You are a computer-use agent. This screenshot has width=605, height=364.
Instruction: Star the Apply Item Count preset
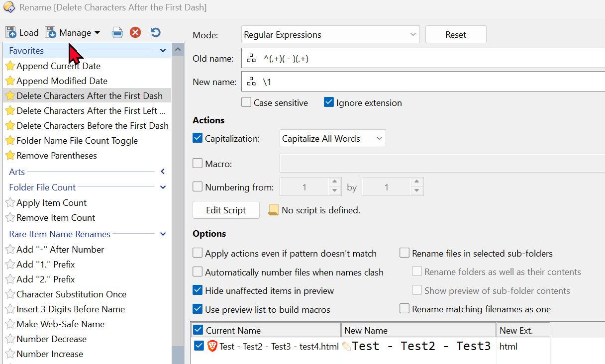pos(10,203)
